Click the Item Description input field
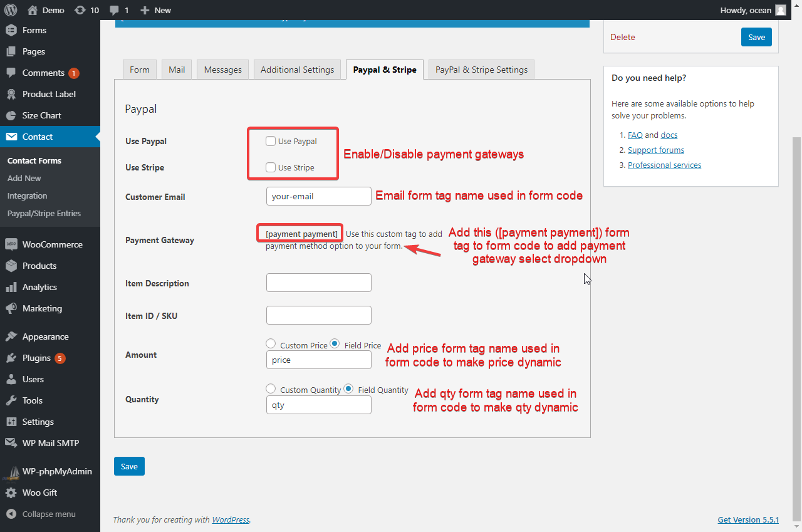This screenshot has width=802, height=532. coord(319,283)
